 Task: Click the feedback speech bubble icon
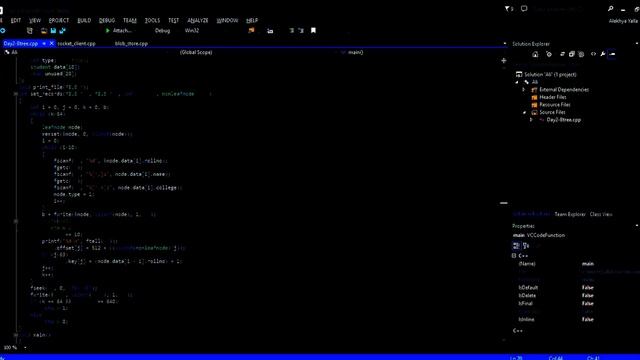pyautogui.click(x=524, y=9)
